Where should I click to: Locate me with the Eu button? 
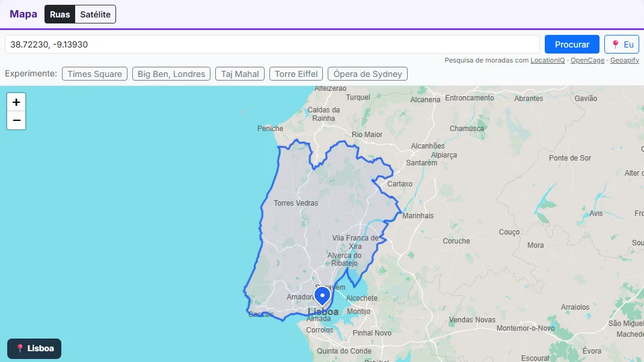pyautogui.click(x=622, y=44)
